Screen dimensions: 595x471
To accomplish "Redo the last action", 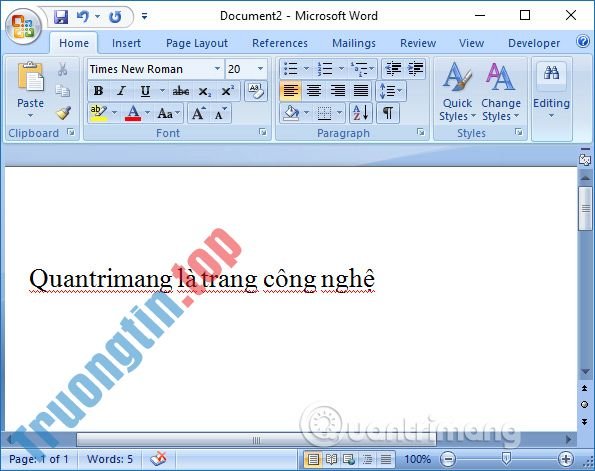I will [115, 16].
